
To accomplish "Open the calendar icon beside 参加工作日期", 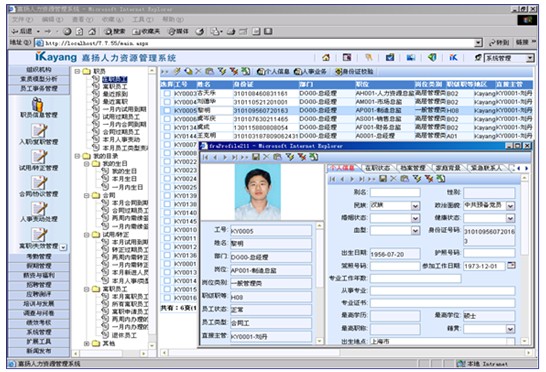I will click(x=511, y=265).
